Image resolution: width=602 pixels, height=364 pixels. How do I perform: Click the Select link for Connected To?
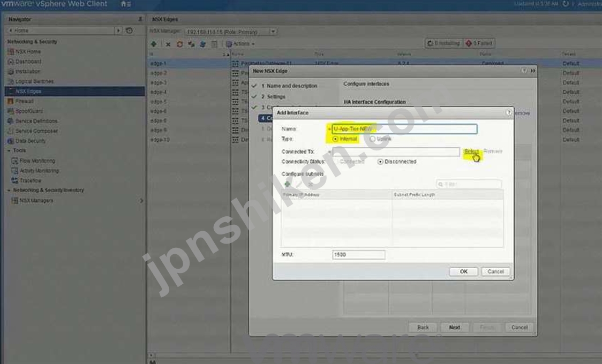471,151
